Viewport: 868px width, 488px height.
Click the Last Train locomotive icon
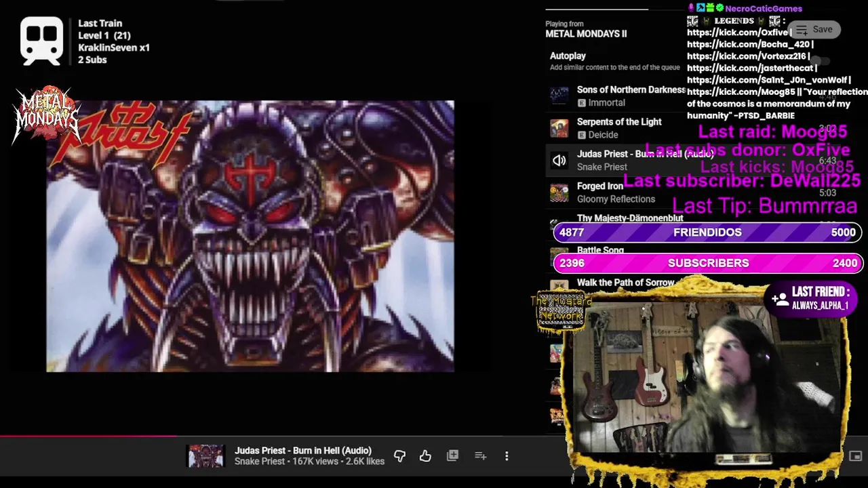41,42
